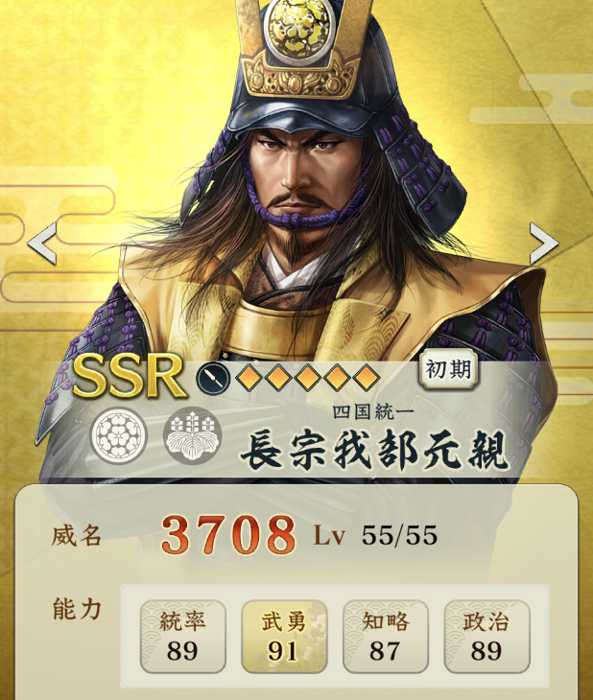Viewport: 593px width, 700px height.
Task: Tap the Lv 55/55 level indicator
Action: click(x=375, y=535)
